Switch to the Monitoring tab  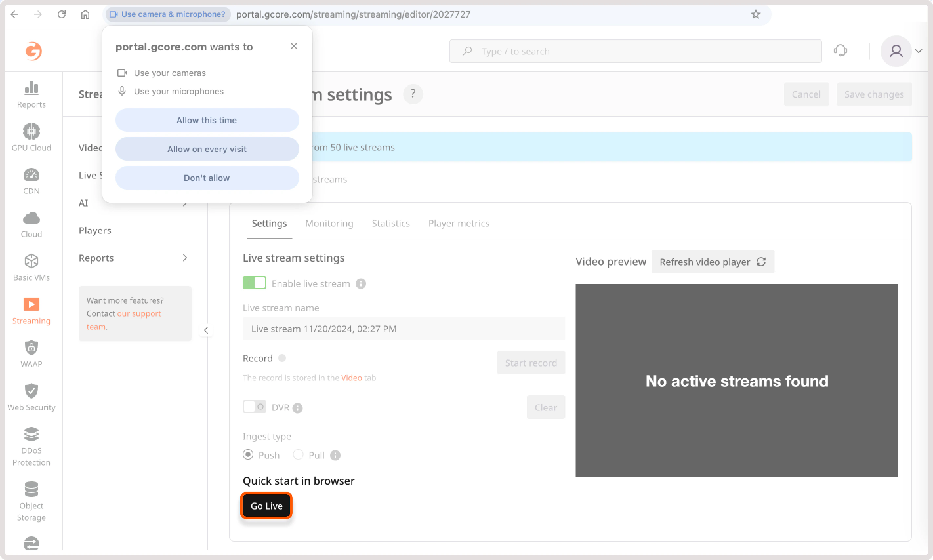[329, 223]
